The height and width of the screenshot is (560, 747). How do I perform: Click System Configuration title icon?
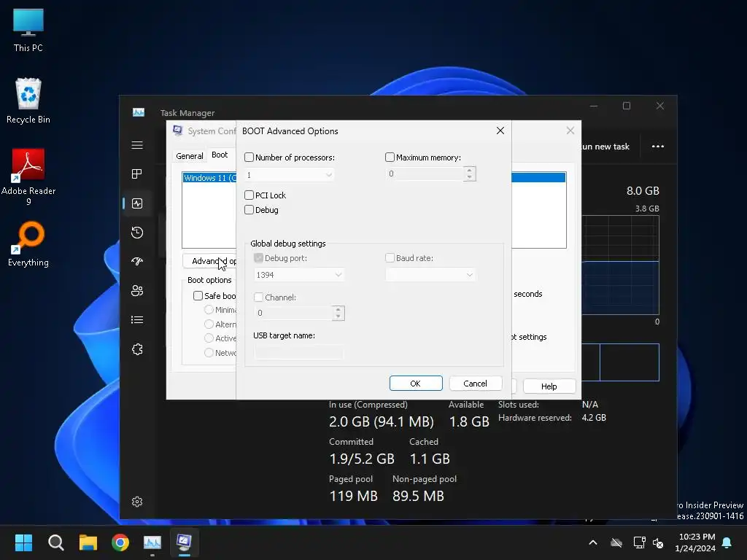click(178, 131)
